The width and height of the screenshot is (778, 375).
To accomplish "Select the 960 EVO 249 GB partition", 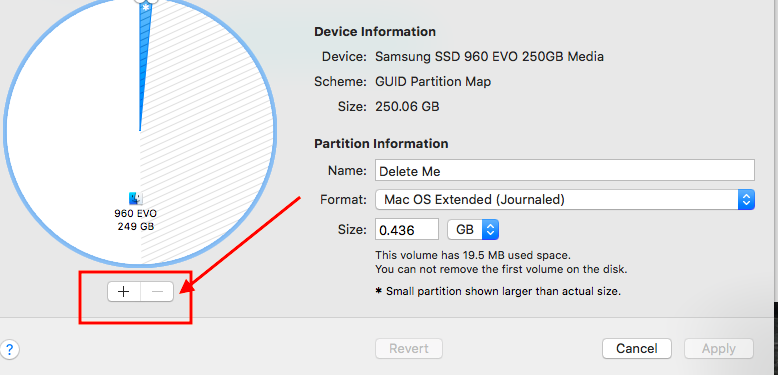I will (x=135, y=220).
